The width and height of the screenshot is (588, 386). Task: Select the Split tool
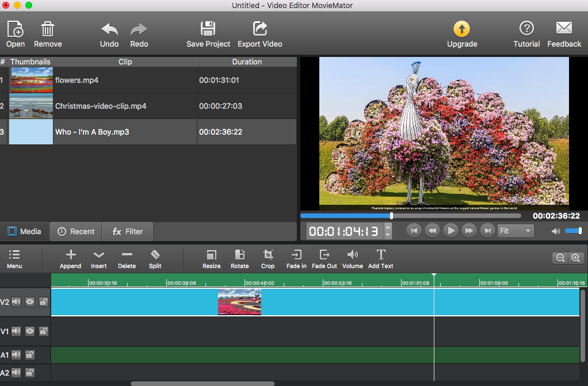click(155, 259)
